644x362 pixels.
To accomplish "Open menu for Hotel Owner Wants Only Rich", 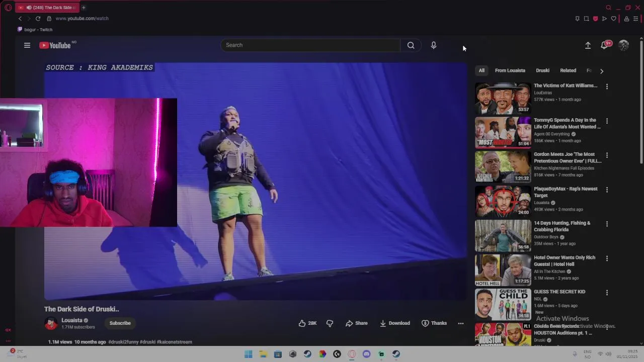I will tap(607, 258).
